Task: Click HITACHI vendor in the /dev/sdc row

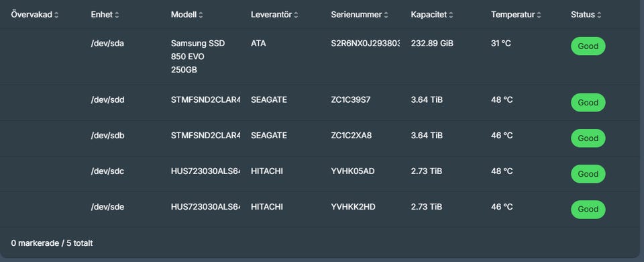Action: pyautogui.click(x=267, y=171)
